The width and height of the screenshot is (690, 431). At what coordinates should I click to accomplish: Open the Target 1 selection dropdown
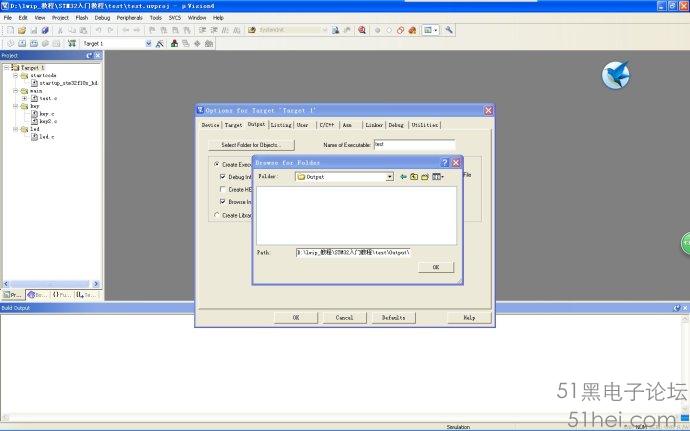(148, 44)
